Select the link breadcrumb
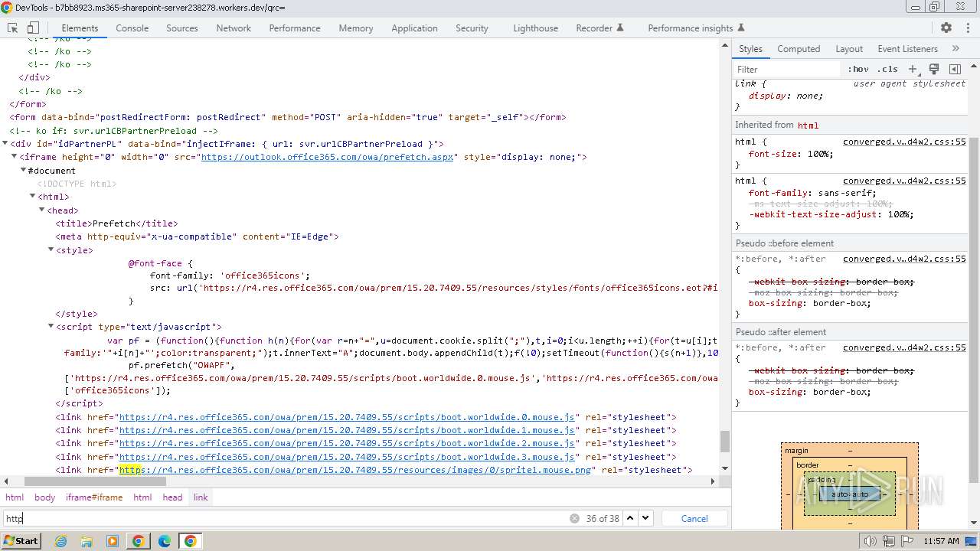The image size is (980, 551). [201, 497]
